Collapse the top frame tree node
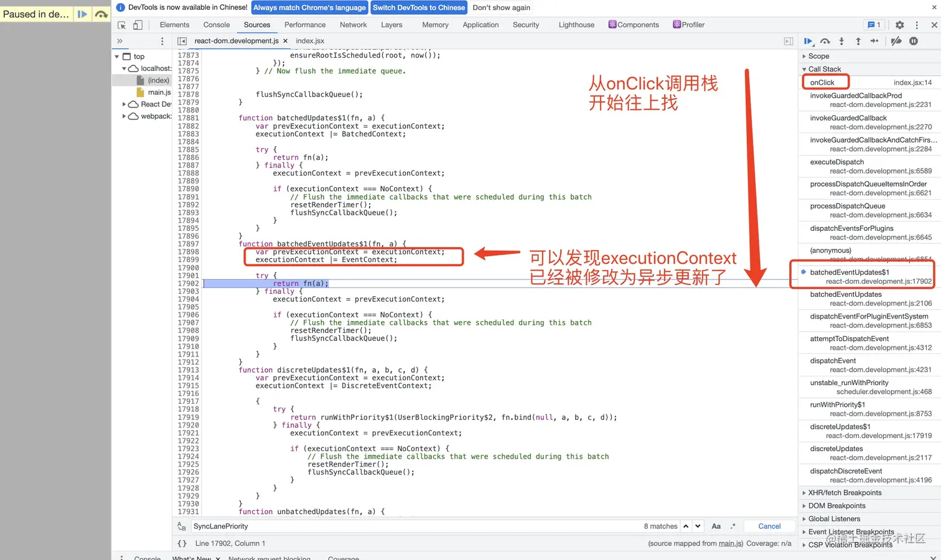 [117, 57]
